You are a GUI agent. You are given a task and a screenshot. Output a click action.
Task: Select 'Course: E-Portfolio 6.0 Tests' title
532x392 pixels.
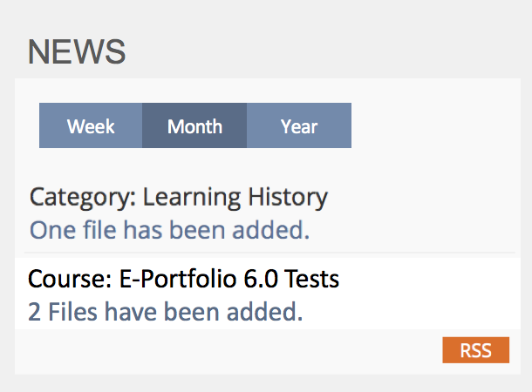(x=183, y=279)
